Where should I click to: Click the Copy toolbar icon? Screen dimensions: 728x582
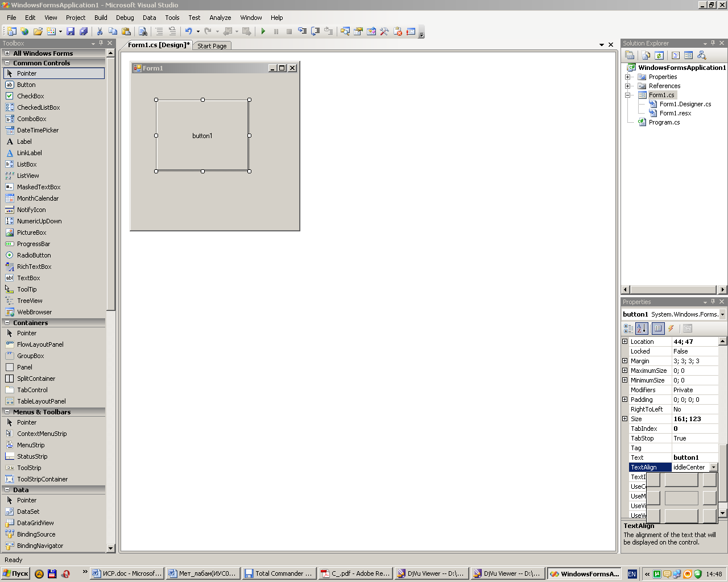pos(113,31)
